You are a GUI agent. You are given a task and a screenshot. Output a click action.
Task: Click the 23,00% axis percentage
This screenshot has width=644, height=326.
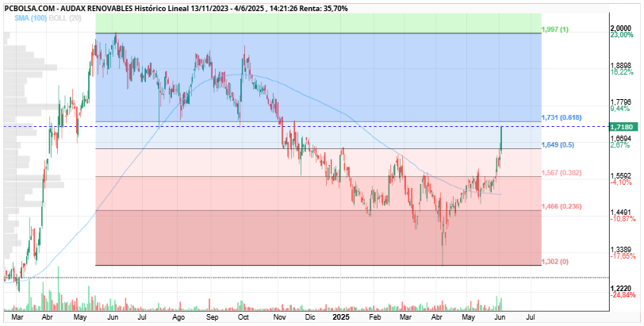623,35
